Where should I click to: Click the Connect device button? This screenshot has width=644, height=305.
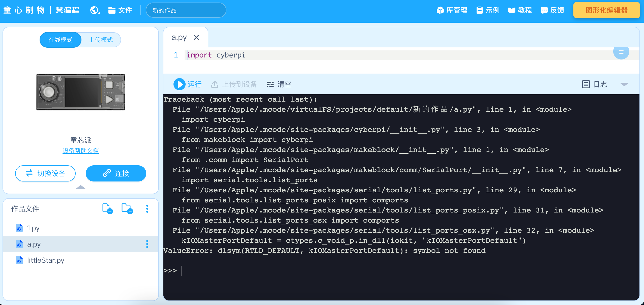[116, 173]
